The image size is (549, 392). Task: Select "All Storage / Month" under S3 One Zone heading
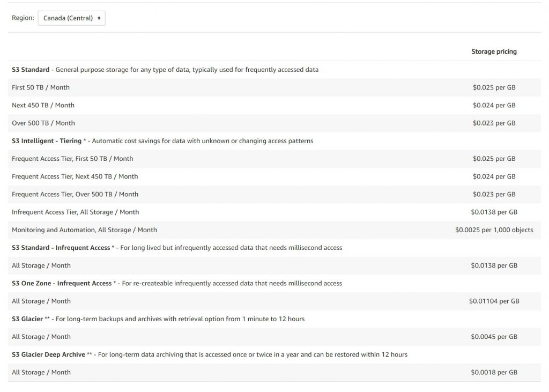point(41,301)
